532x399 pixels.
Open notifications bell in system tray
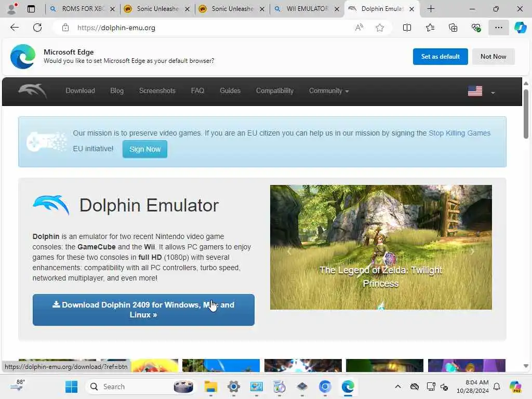click(497, 387)
